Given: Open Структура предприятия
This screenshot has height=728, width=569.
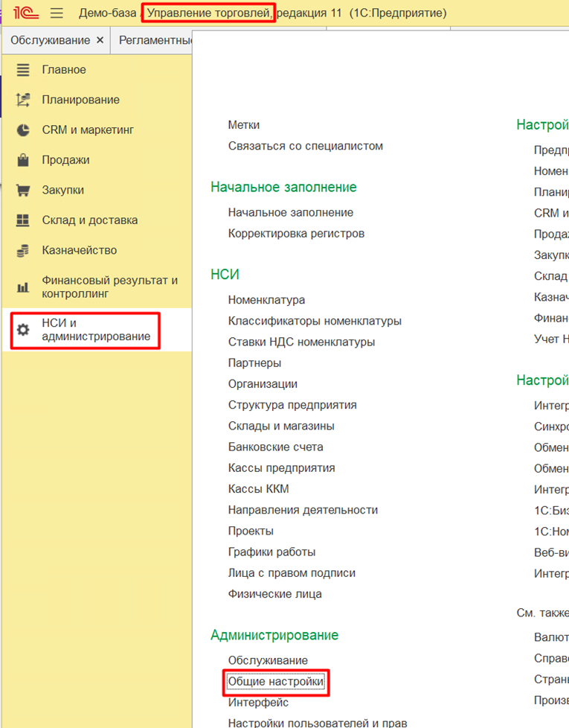Looking at the screenshot, I should (292, 405).
